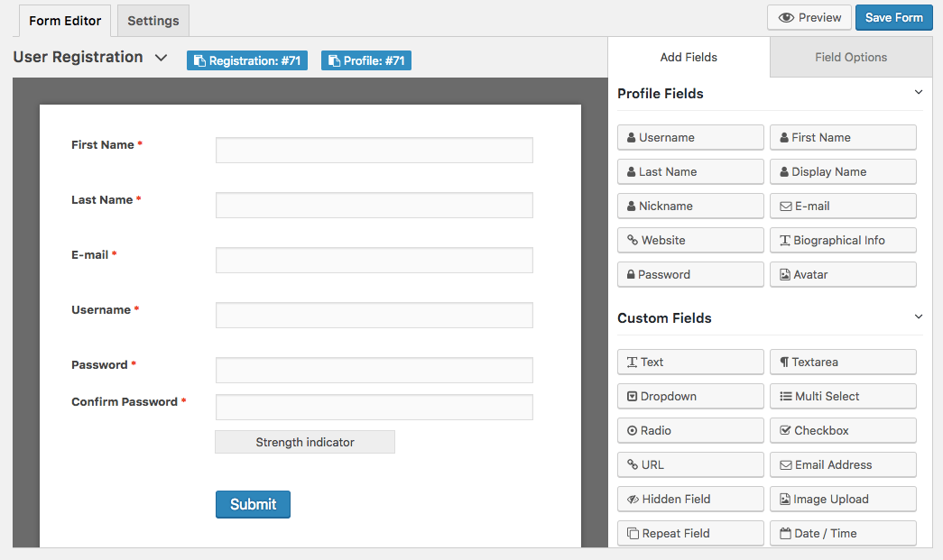Image resolution: width=943 pixels, height=560 pixels.
Task: Preview the registration form
Action: (808, 17)
